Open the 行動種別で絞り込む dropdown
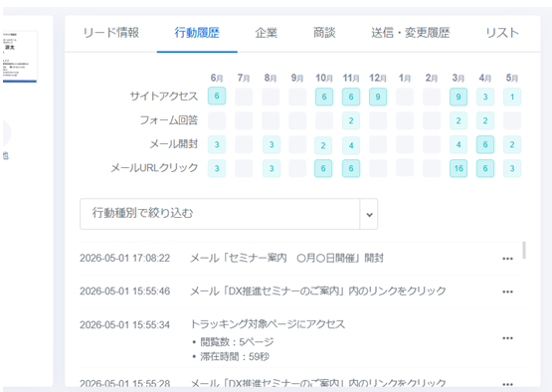Image resolution: width=552 pixels, height=392 pixels. [x=229, y=214]
